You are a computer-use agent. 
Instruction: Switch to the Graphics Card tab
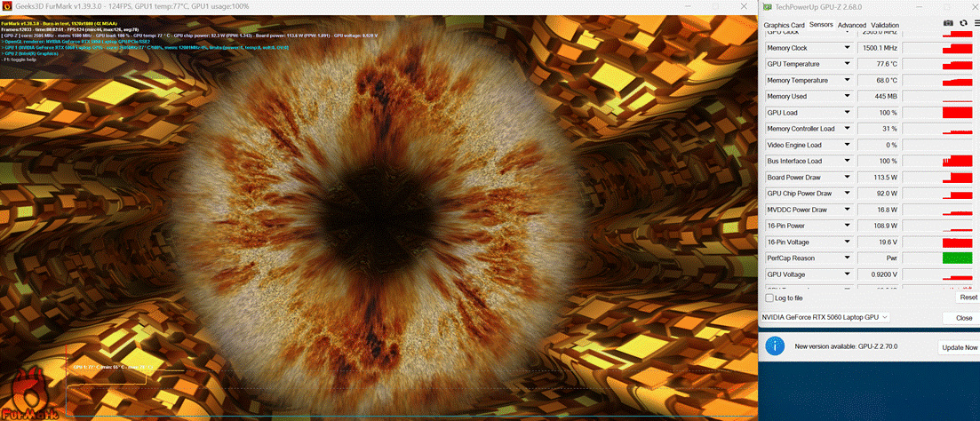pyautogui.click(x=784, y=25)
